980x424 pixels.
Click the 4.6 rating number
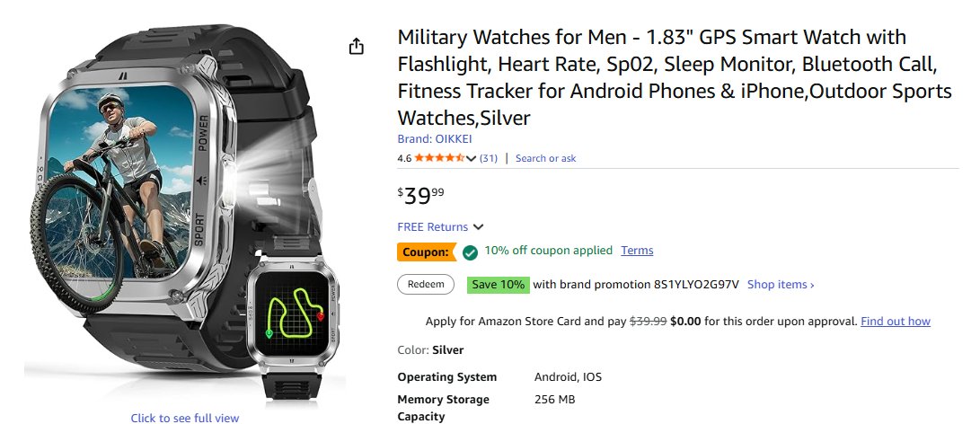click(x=404, y=158)
